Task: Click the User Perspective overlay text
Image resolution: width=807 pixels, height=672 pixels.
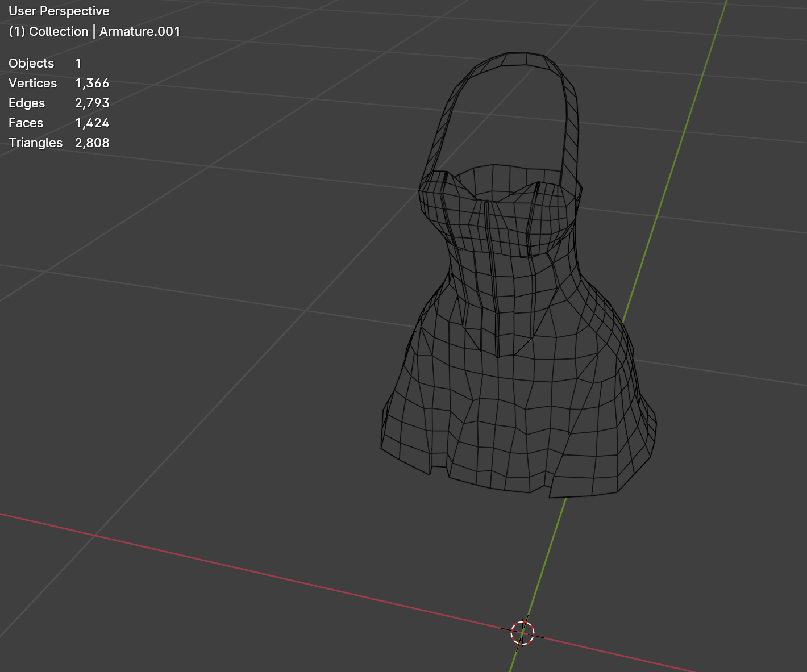Action: point(59,11)
